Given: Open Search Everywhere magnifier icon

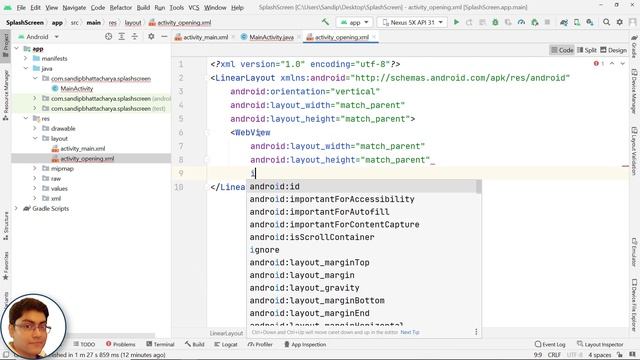Looking at the screenshot, I should tap(607, 22).
